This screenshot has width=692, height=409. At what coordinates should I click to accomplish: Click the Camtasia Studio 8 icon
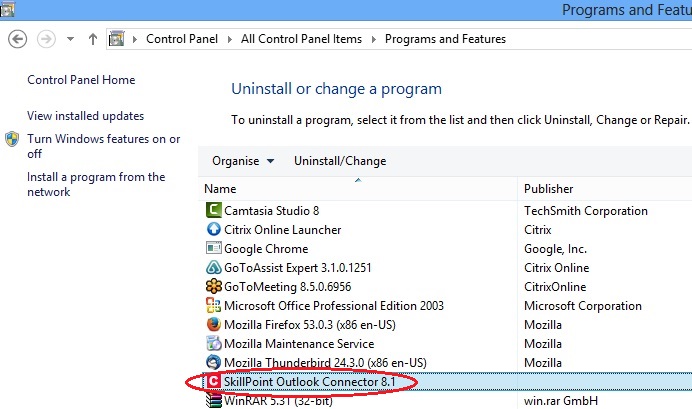[214, 210]
